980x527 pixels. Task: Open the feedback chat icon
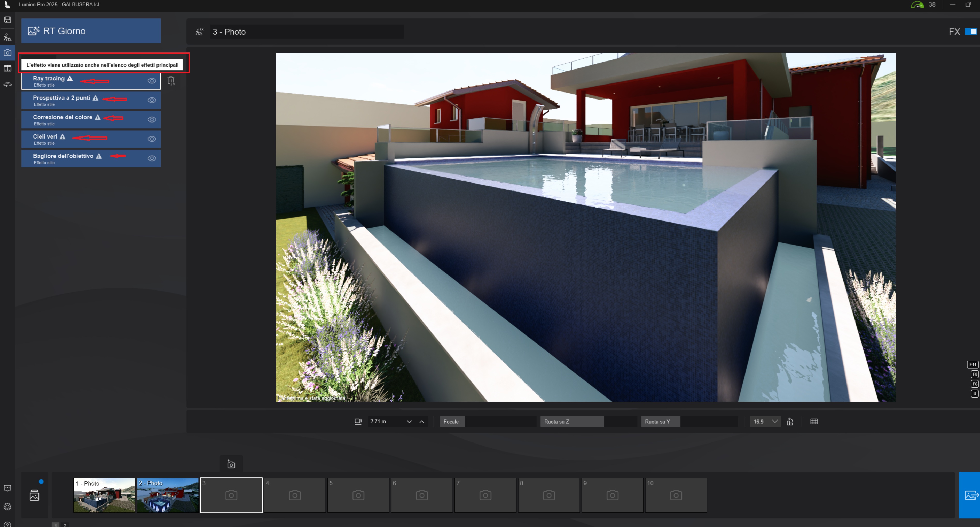[7, 488]
